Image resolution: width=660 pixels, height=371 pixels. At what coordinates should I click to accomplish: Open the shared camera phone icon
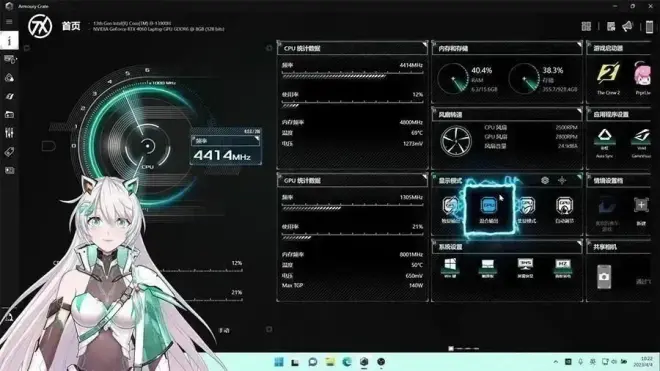click(604, 277)
